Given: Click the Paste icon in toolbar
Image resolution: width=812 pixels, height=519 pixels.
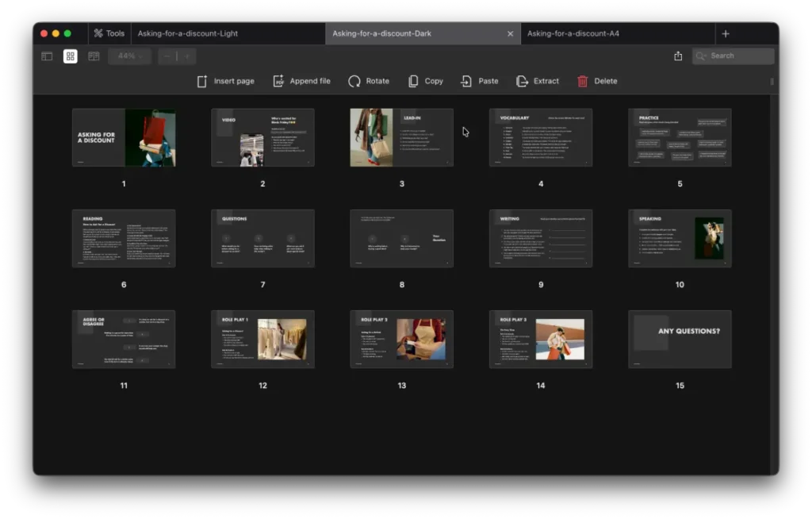Looking at the screenshot, I should [x=466, y=81].
